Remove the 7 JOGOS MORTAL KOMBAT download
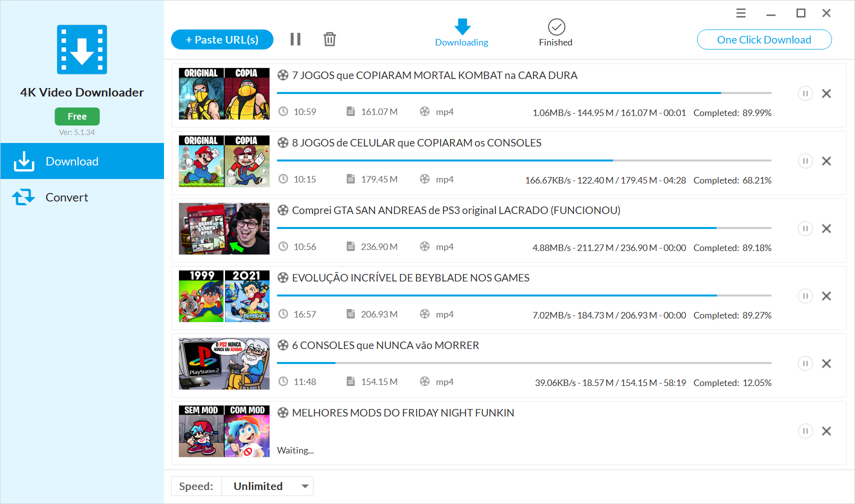The image size is (855, 504). 826,93
